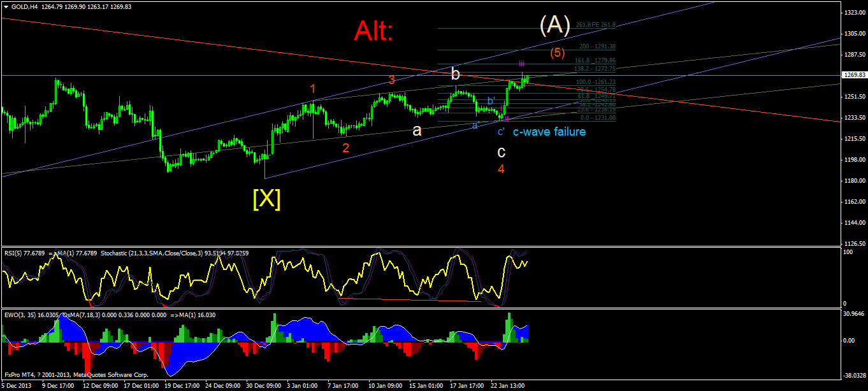Viewport: 868px width, 391px height.
Task: Select the red "Alt:" text label
Action: click(x=373, y=31)
